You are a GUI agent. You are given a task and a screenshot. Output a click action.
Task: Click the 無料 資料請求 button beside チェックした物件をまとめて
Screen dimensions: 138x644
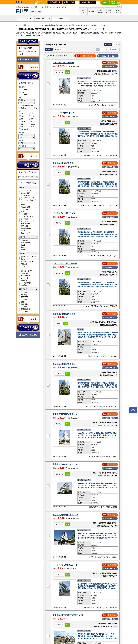tap(85, 56)
